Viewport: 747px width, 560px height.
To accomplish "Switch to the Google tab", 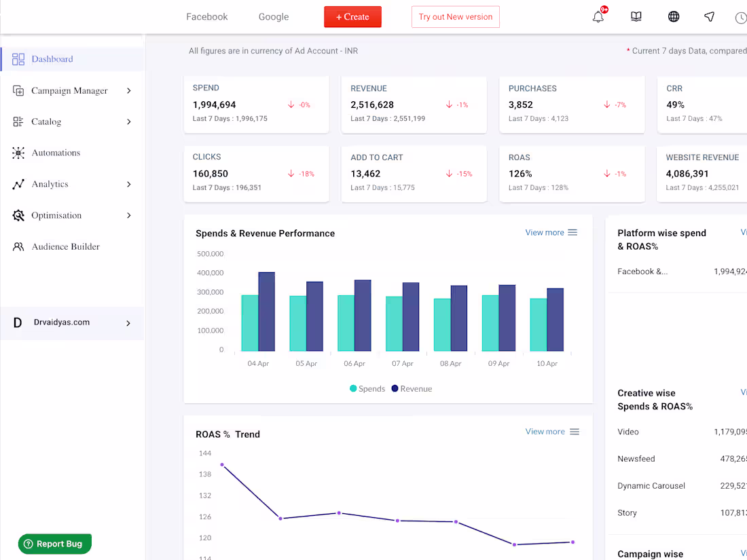I will (x=273, y=16).
